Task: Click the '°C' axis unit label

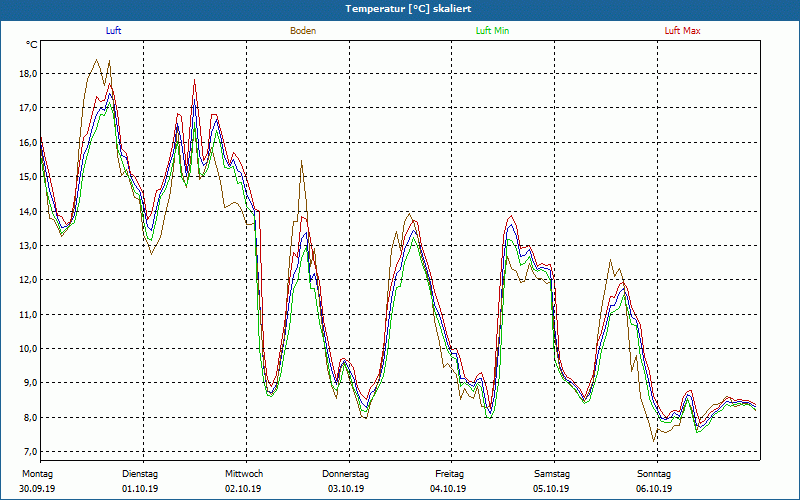Action: [32, 45]
